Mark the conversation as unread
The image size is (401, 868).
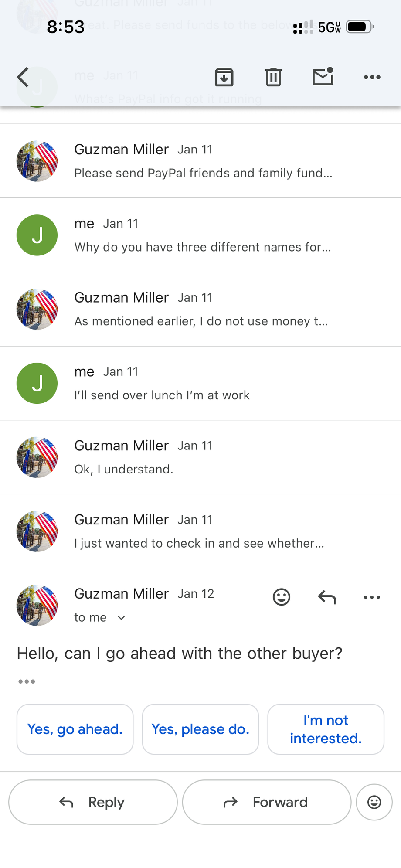(x=323, y=77)
